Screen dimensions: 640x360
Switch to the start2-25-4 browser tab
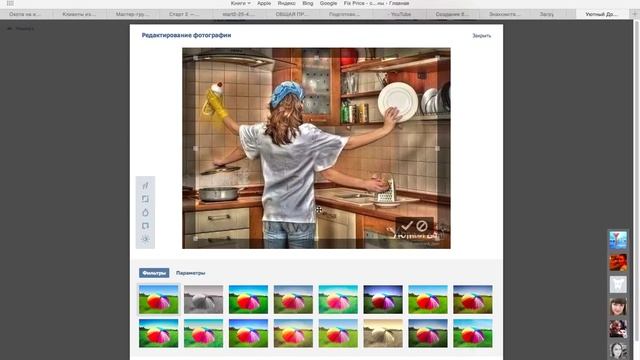pos(239,14)
